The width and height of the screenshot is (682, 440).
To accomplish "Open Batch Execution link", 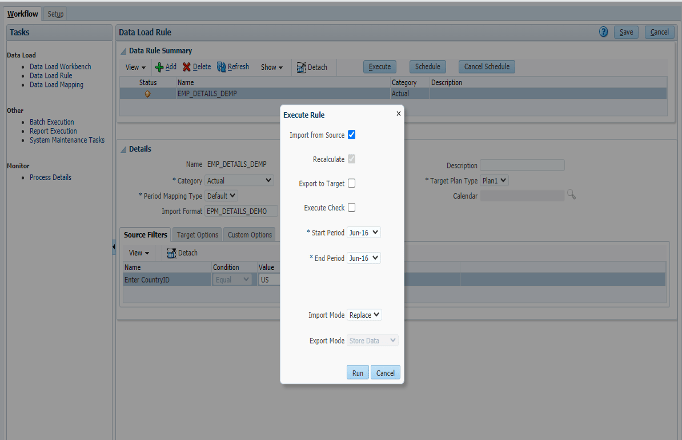I will pos(52,122).
